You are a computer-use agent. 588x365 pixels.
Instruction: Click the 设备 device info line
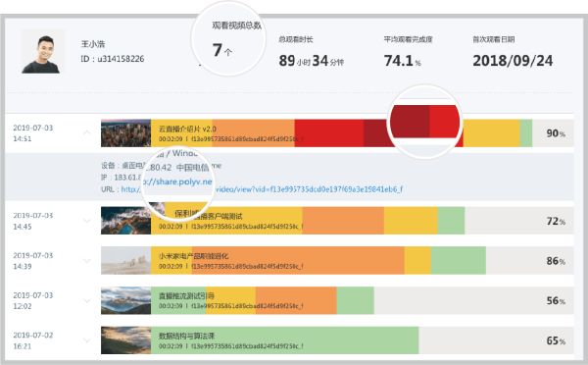pos(162,165)
